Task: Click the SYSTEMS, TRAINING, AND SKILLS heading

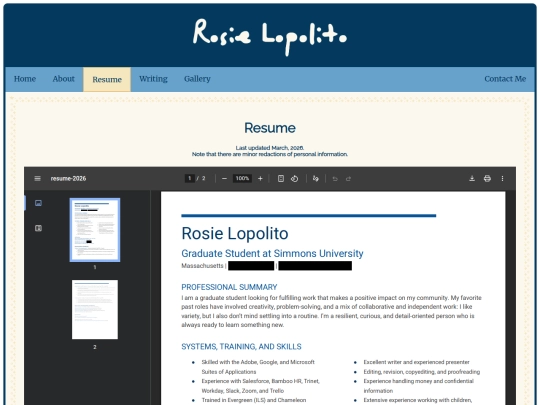Action: (x=241, y=346)
